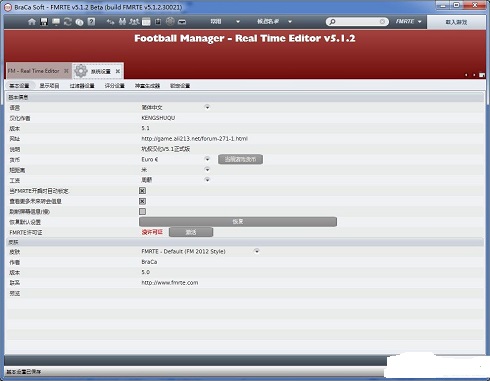Open Help with the question-mark icon
The height and width of the screenshot is (381, 490).
coord(91,22)
